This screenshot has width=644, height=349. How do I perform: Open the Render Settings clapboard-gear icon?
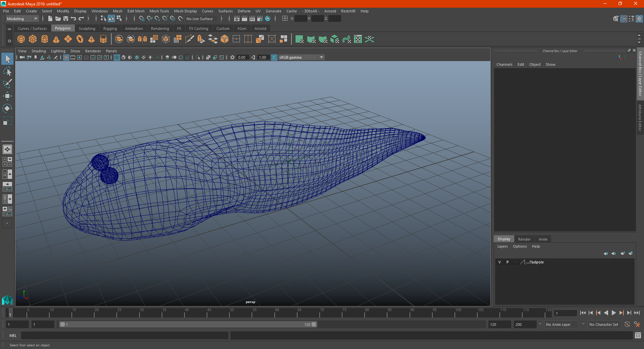click(x=260, y=19)
